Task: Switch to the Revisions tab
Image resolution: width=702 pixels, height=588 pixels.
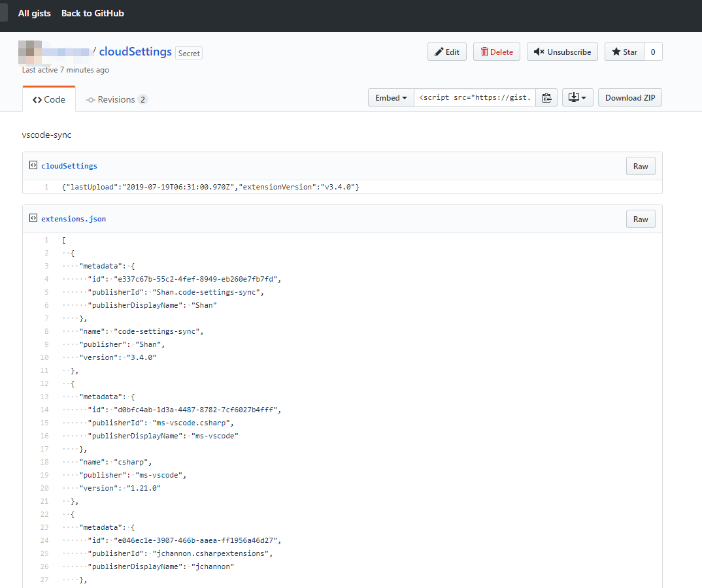Action: click(117, 100)
